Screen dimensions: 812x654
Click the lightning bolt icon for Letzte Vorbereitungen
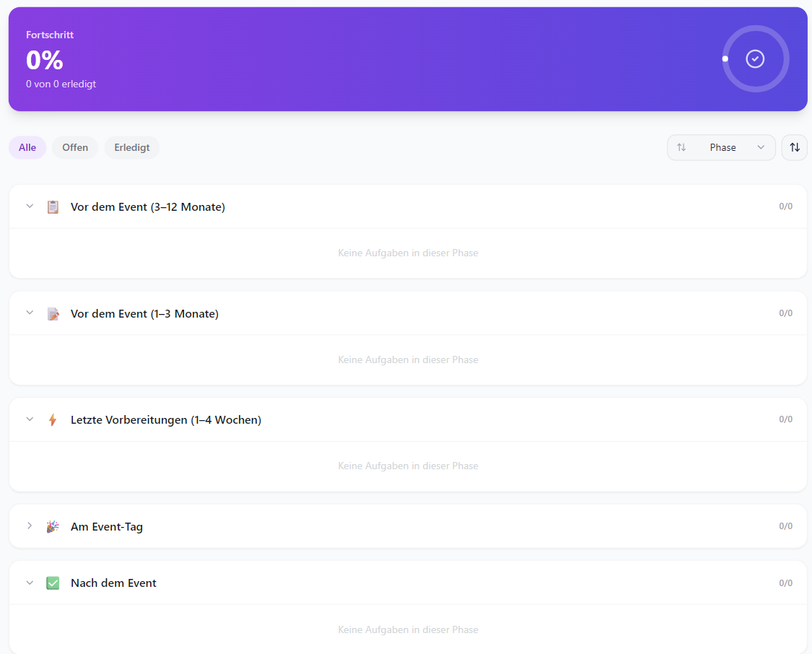pos(53,420)
